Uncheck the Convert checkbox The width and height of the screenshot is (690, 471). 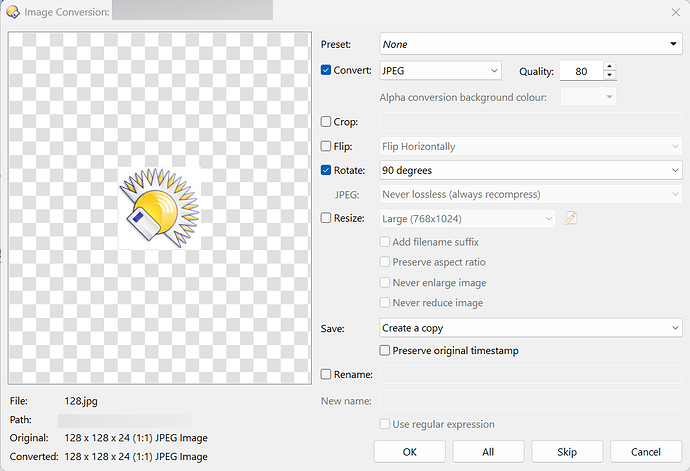326,70
